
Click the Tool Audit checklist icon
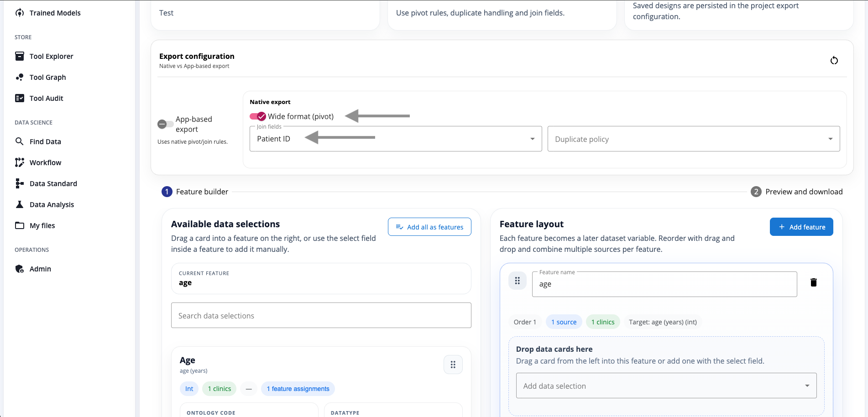click(20, 98)
